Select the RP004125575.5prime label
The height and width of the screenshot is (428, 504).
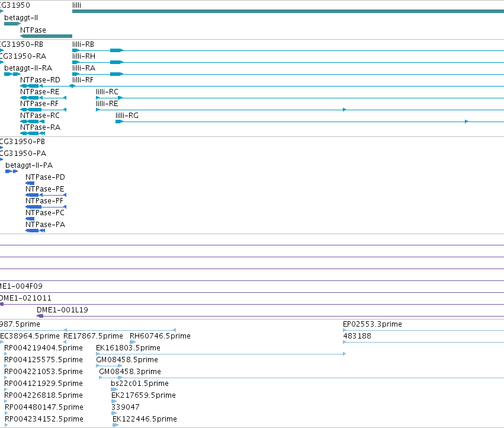tap(43, 360)
